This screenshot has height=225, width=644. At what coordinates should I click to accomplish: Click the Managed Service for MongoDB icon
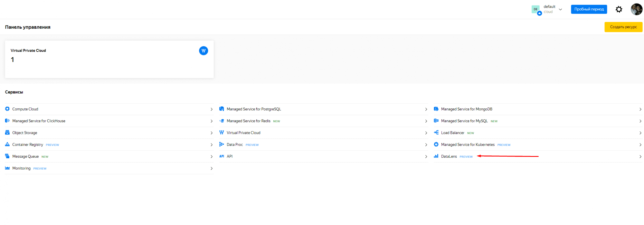coord(436,109)
